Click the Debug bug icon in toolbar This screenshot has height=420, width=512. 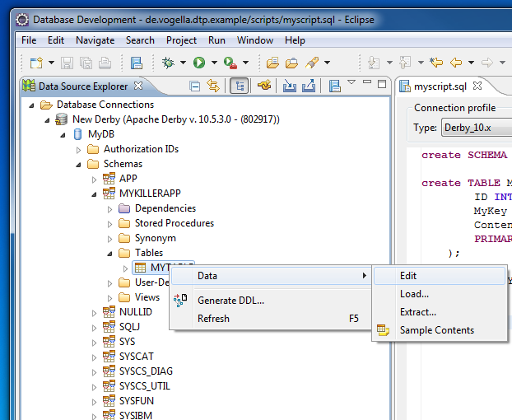coord(168,63)
